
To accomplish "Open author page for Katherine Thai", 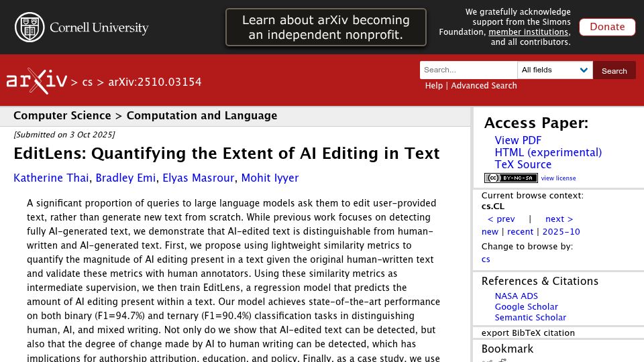I will click(x=51, y=178).
